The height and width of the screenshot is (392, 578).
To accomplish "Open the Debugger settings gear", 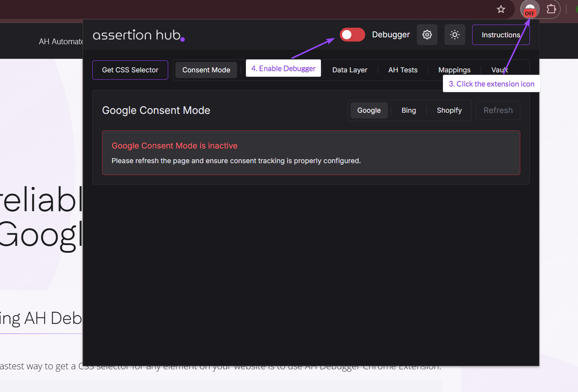I will pyautogui.click(x=427, y=35).
